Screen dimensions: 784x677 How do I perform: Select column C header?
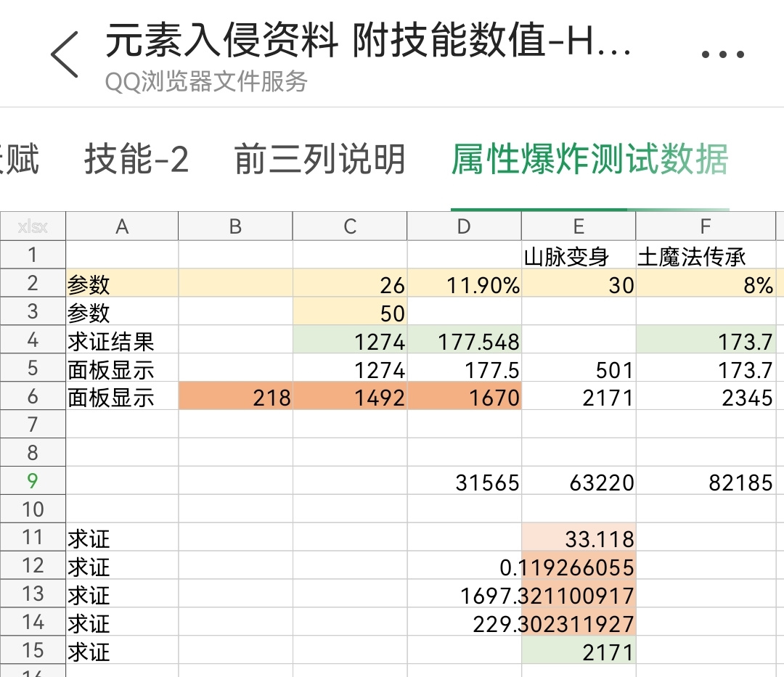pyautogui.click(x=350, y=226)
